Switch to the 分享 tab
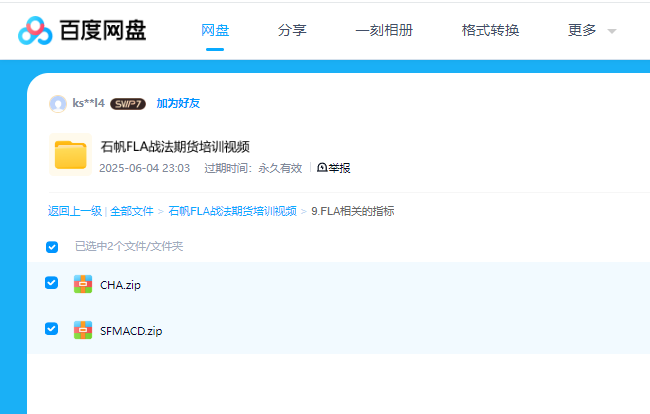This screenshot has width=650, height=414. 292,30
